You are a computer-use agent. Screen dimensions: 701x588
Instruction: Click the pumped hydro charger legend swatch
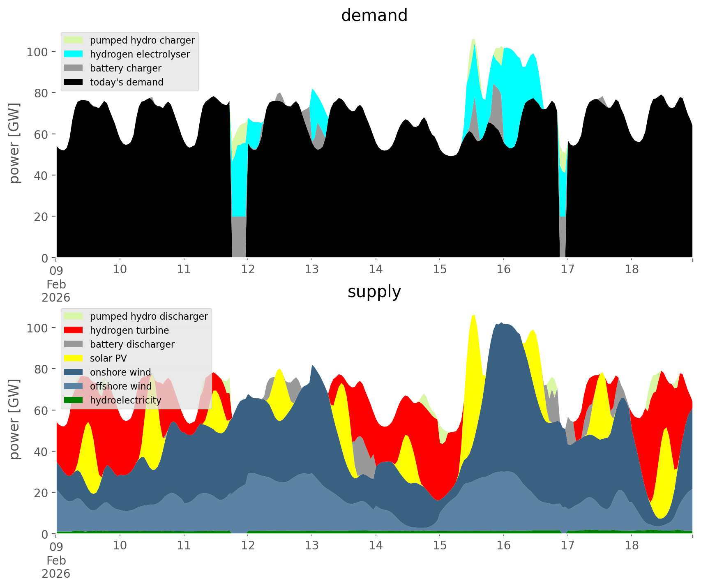point(74,40)
